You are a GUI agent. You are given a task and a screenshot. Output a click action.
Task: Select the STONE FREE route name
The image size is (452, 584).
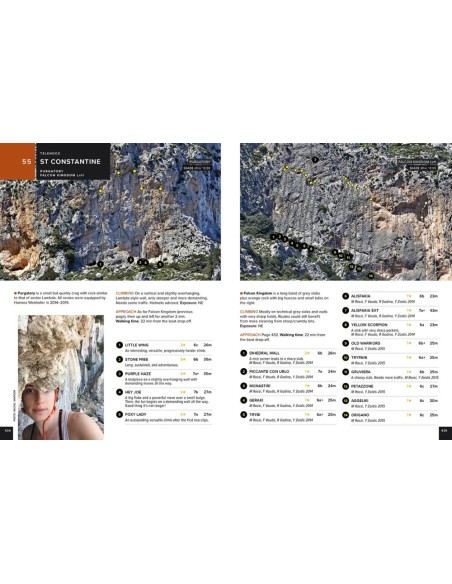(x=137, y=359)
